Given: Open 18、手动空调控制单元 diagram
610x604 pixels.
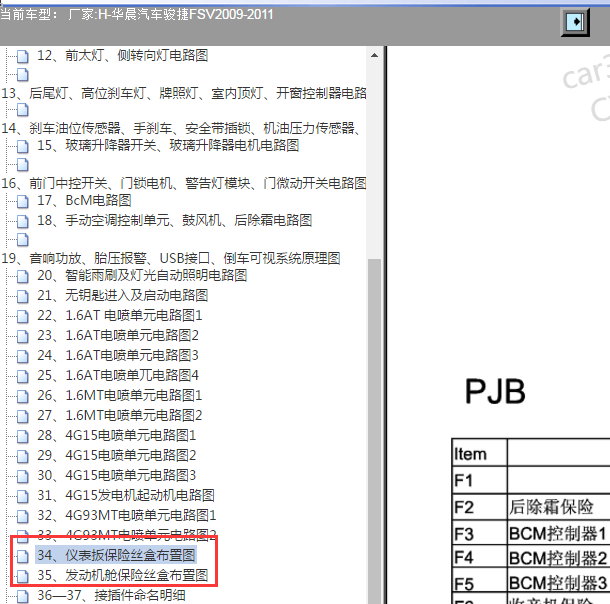Looking at the screenshot, I should (175, 221).
